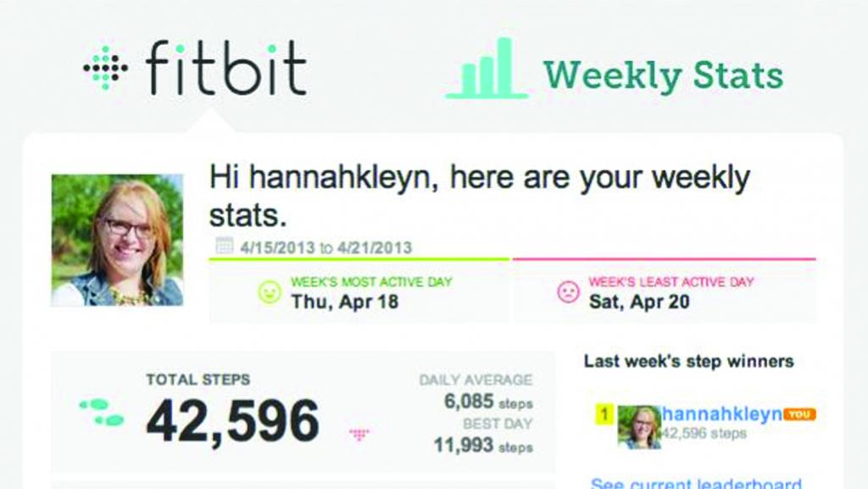
Task: Click the 11,993 steps best day value
Action: pyautogui.click(x=483, y=445)
